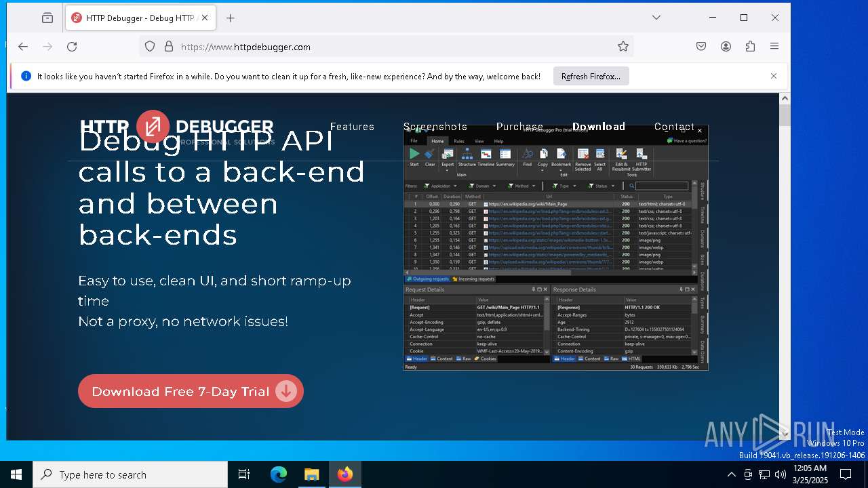Dismiss the refresh Firefox notification bar

774,76
